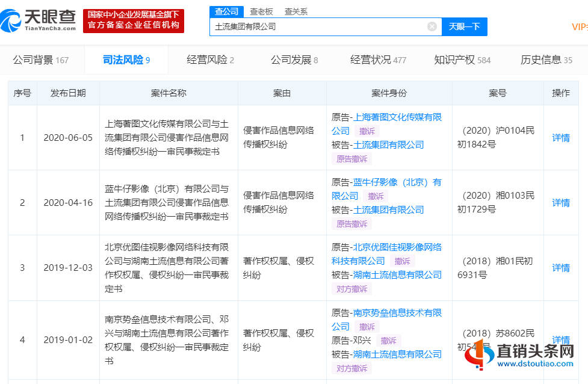Open plaintiff link 蓝牛仔影像（北京）有限公司
Viewport: 588px width, 384px height.
pos(386,189)
